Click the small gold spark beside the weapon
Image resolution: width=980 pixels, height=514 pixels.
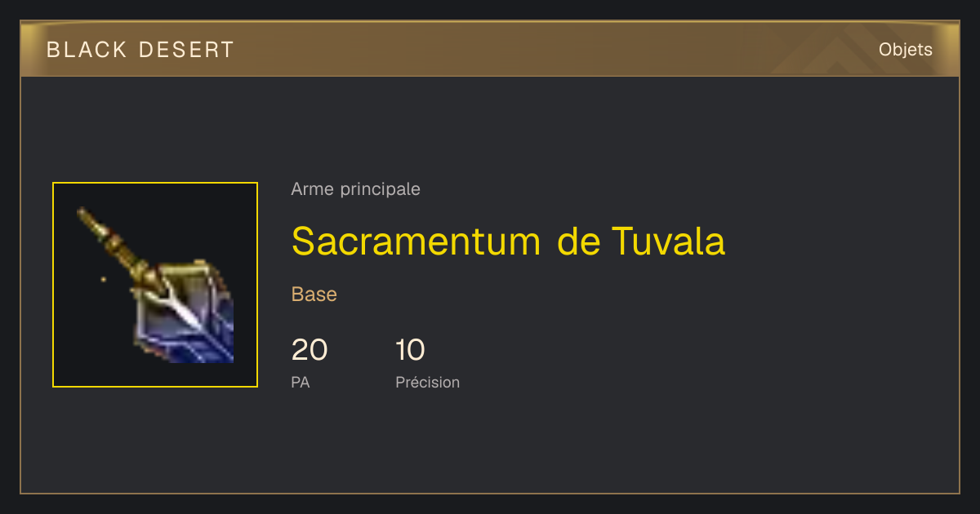click(103, 280)
